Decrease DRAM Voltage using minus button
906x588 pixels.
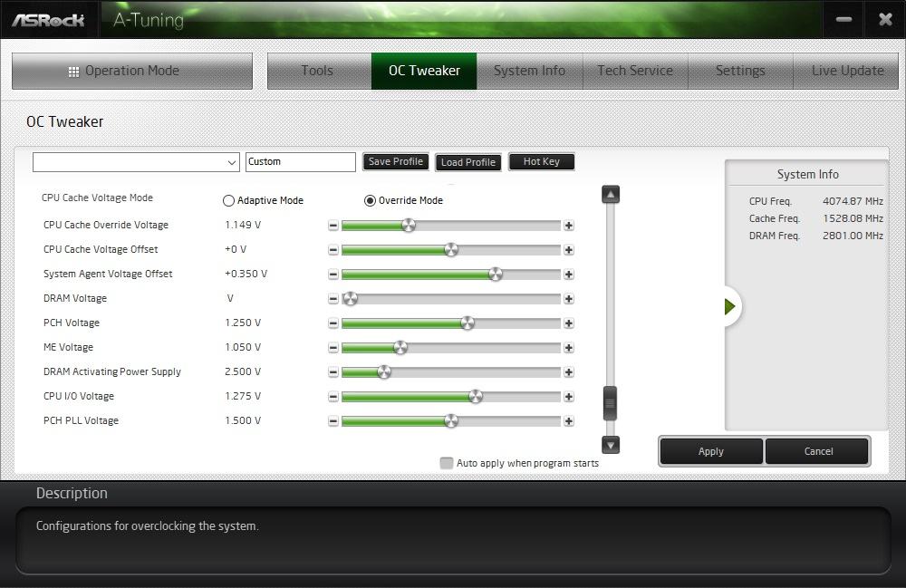333,299
